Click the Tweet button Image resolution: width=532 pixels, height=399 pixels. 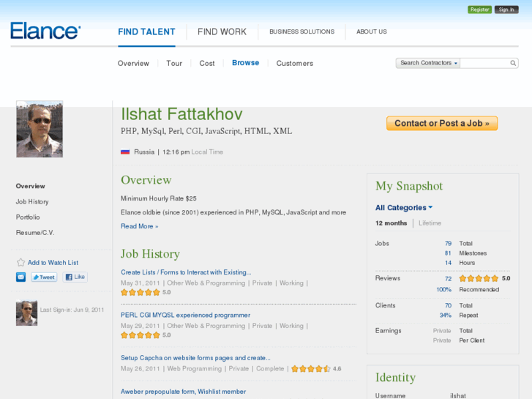[x=44, y=277]
